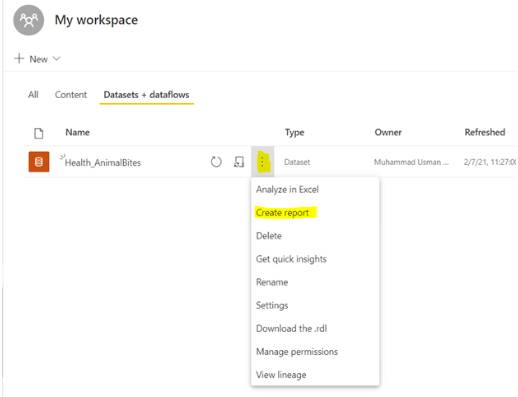Click the More options ellipsis for Health_AnimalBites
Screen dimensions: 518x397
point(263,162)
